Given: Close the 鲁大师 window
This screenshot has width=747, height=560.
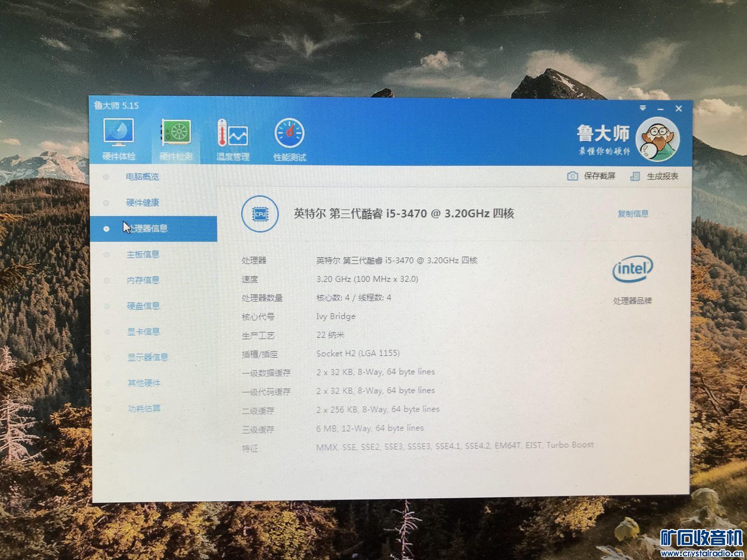Looking at the screenshot, I should [679, 108].
